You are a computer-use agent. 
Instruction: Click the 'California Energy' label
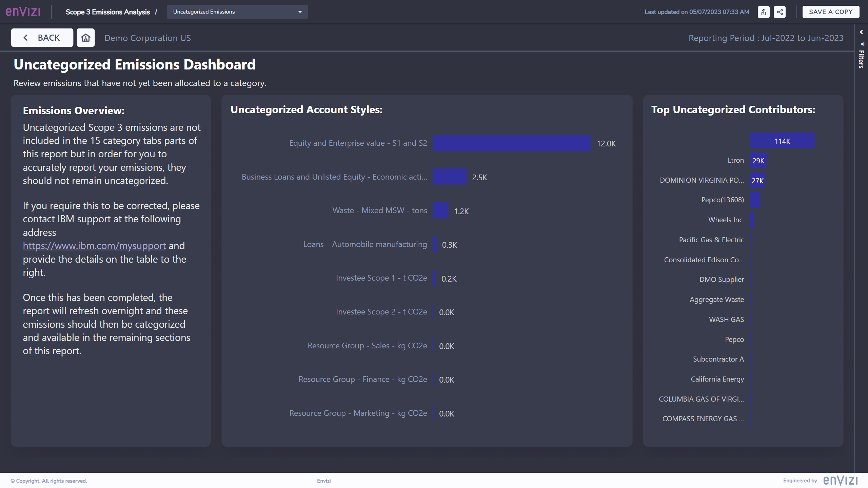click(717, 379)
